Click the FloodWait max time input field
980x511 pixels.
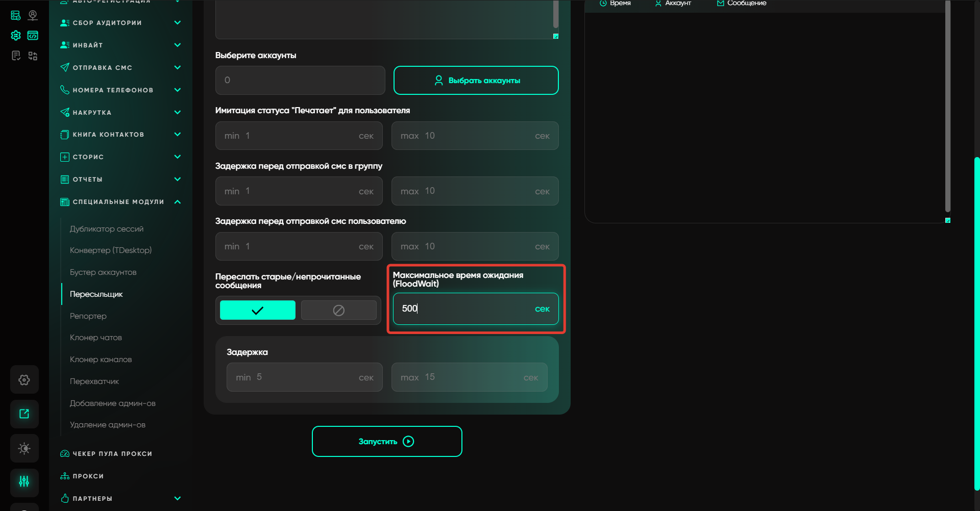click(464, 309)
